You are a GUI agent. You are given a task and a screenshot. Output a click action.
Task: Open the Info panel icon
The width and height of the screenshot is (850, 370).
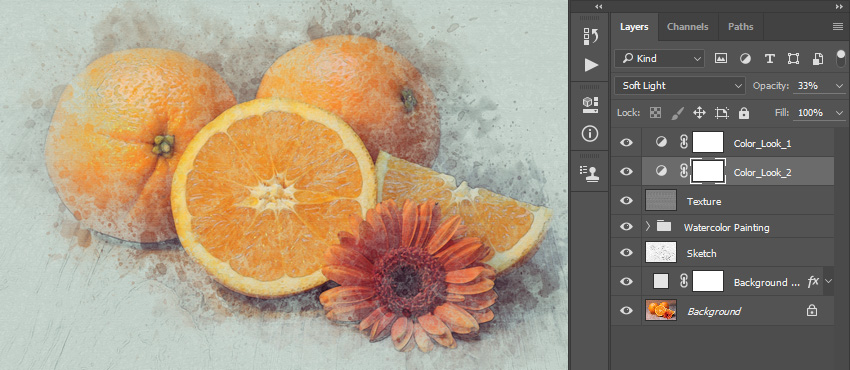[590, 134]
